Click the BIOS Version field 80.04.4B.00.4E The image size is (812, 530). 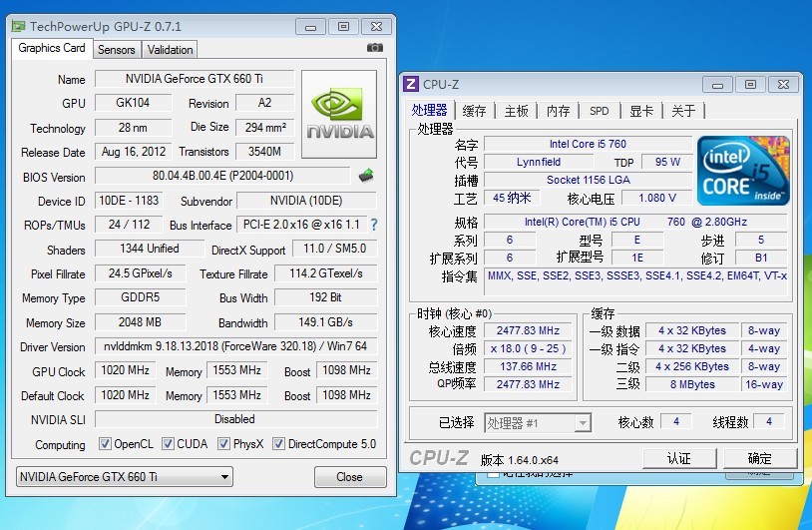click(222, 176)
